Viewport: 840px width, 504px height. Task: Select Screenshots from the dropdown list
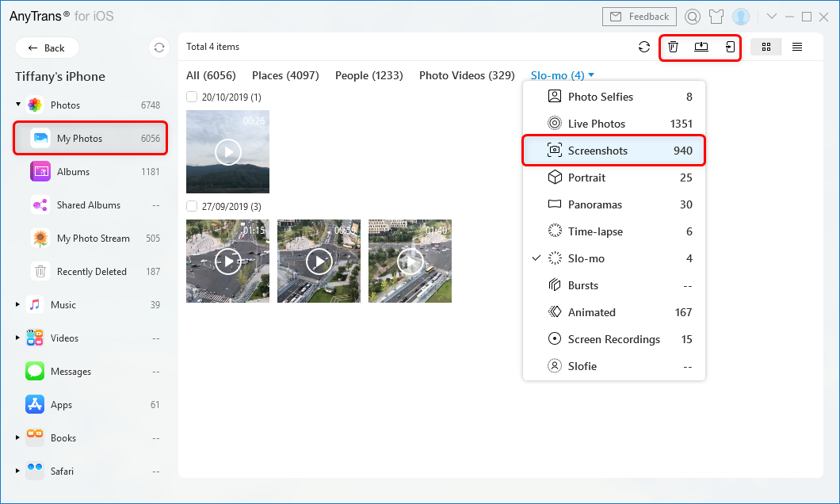tap(613, 151)
